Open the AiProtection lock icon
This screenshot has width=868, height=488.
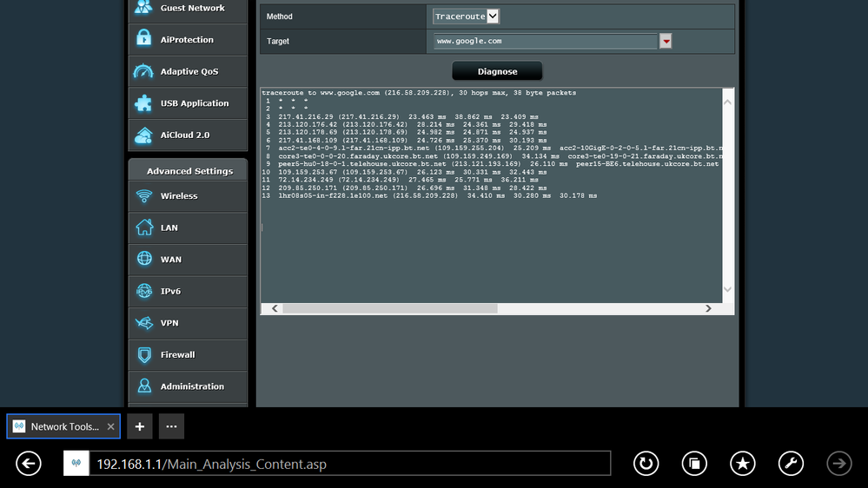[x=143, y=39]
